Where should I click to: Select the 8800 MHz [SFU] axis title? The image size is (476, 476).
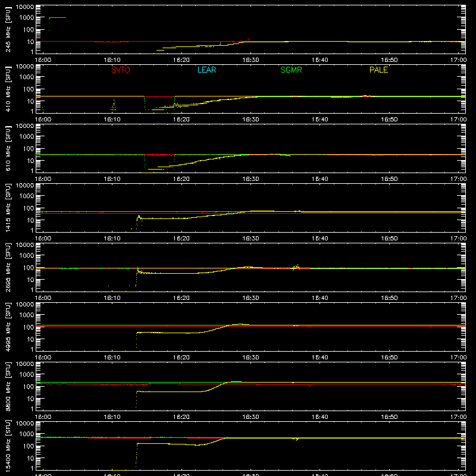(x=8, y=386)
